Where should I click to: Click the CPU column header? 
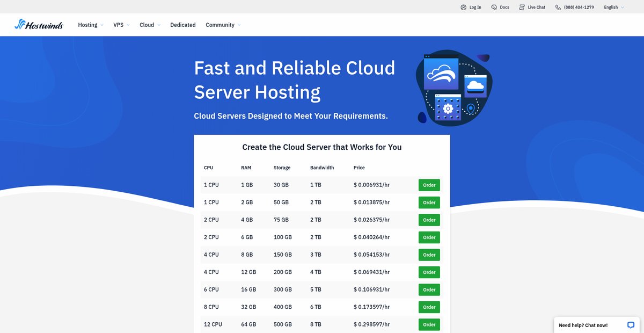pos(208,168)
